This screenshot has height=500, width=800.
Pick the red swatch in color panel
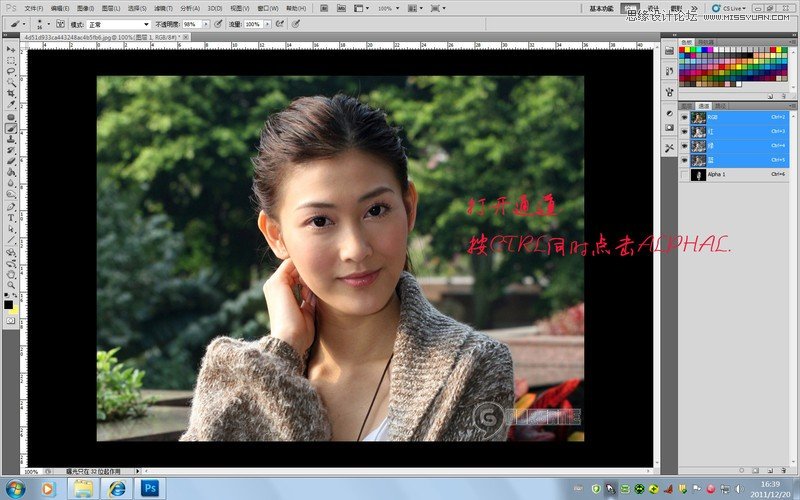coord(683,50)
